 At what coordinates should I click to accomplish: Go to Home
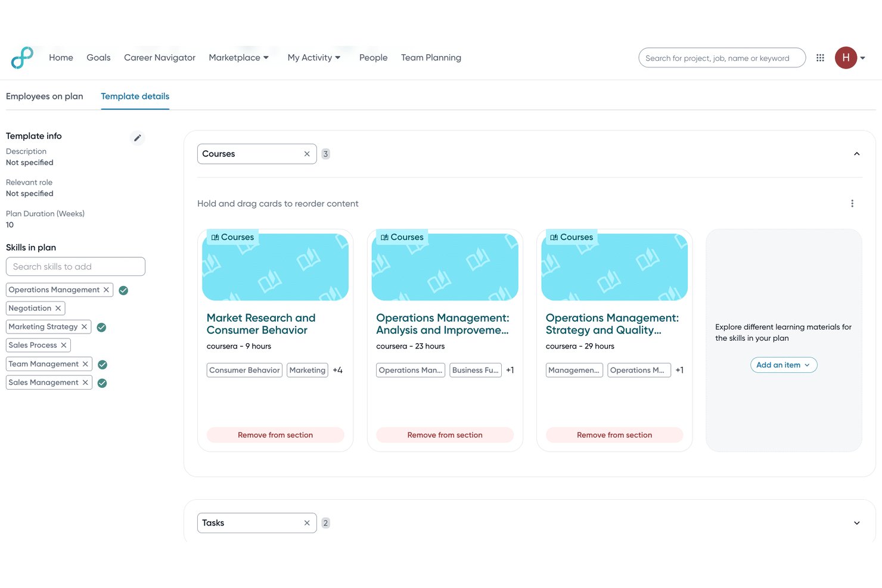point(61,58)
